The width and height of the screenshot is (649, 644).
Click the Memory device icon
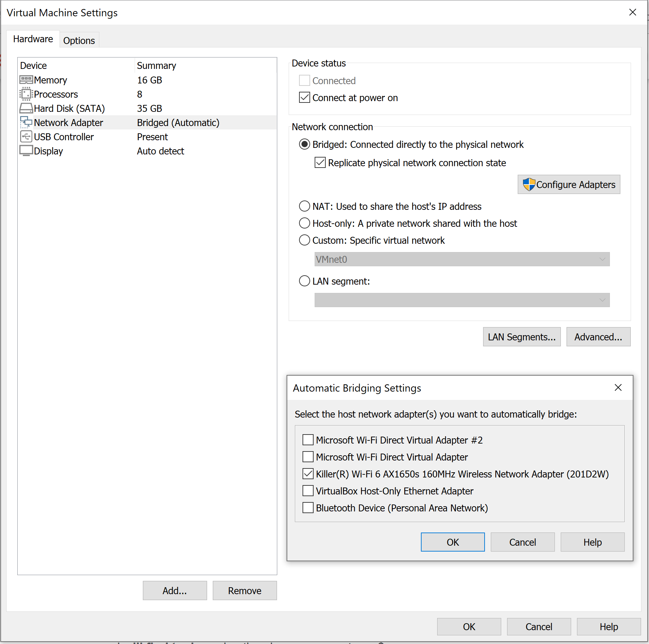tap(26, 80)
